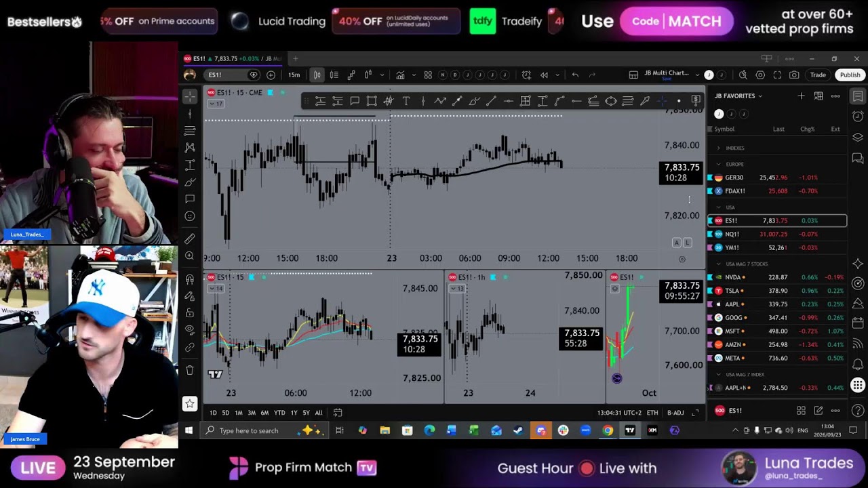Open the 15m interval dropdown
The height and width of the screenshot is (488, 868).
pos(294,75)
